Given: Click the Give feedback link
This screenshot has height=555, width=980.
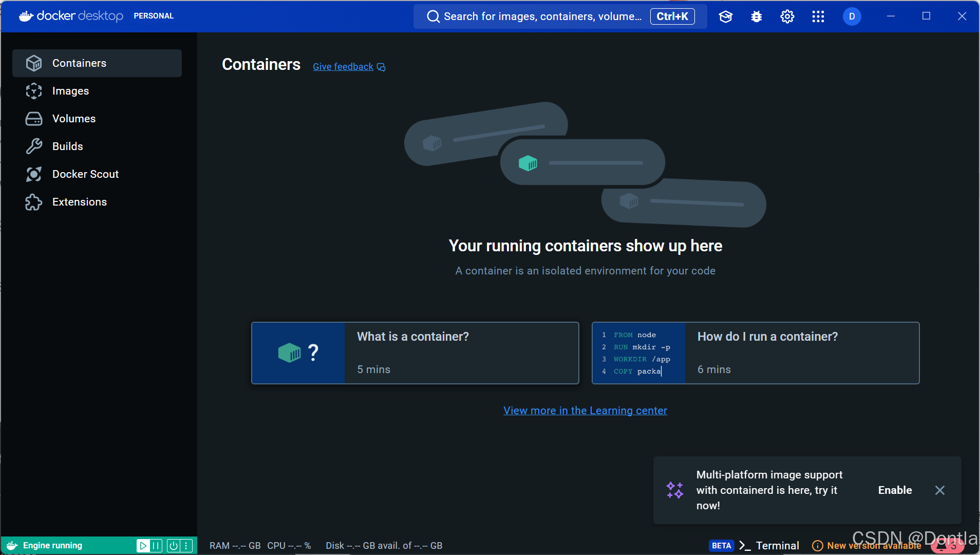Looking at the screenshot, I should (x=343, y=67).
